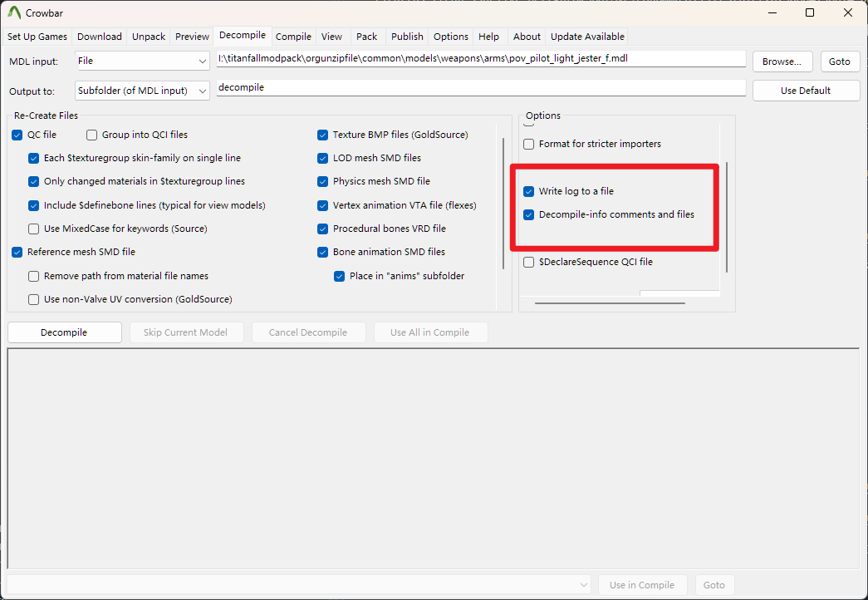Expand the Output to Subfolder dropdown
The height and width of the screenshot is (600, 868).
point(142,91)
